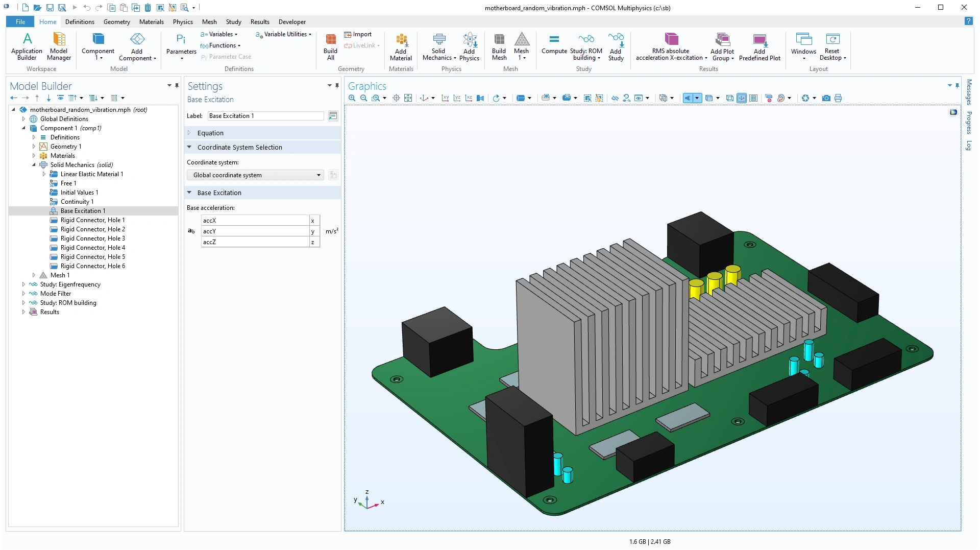
Task: Toggle wireframe rendering in Graphics toolbar
Action: point(730,98)
